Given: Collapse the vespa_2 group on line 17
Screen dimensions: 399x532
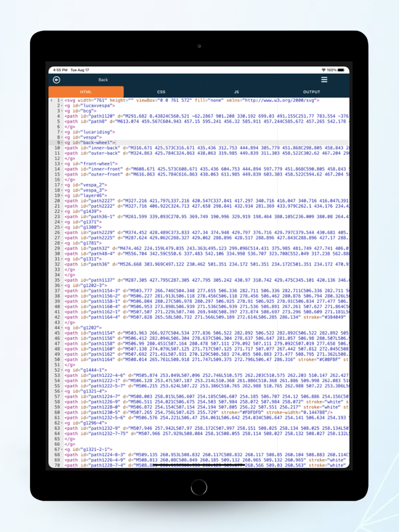Looking at the screenshot, I should (x=62, y=185).
